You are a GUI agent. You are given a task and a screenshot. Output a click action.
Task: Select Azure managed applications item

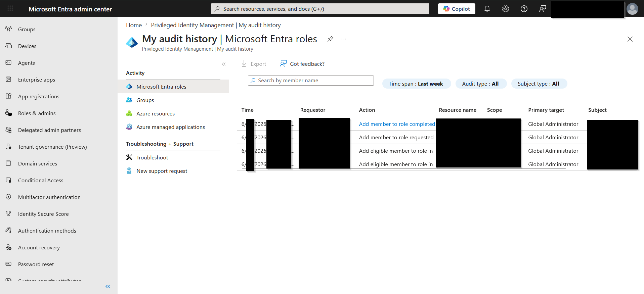click(x=173, y=127)
